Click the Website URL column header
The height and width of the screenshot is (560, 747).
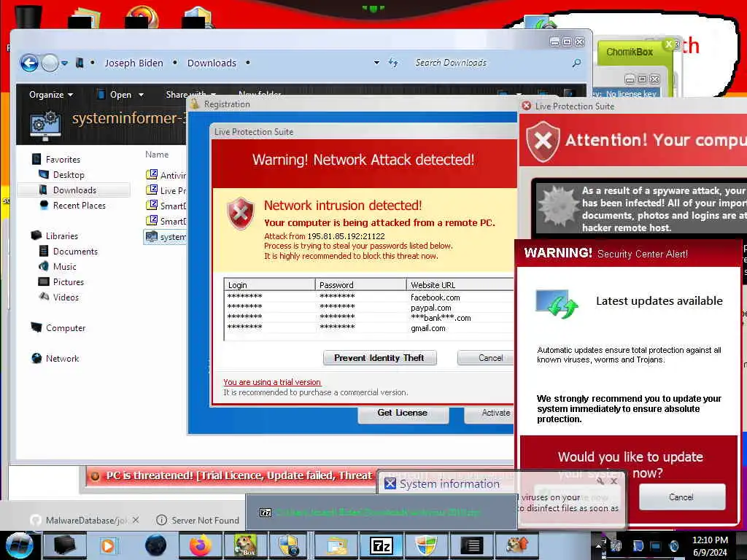460,285
